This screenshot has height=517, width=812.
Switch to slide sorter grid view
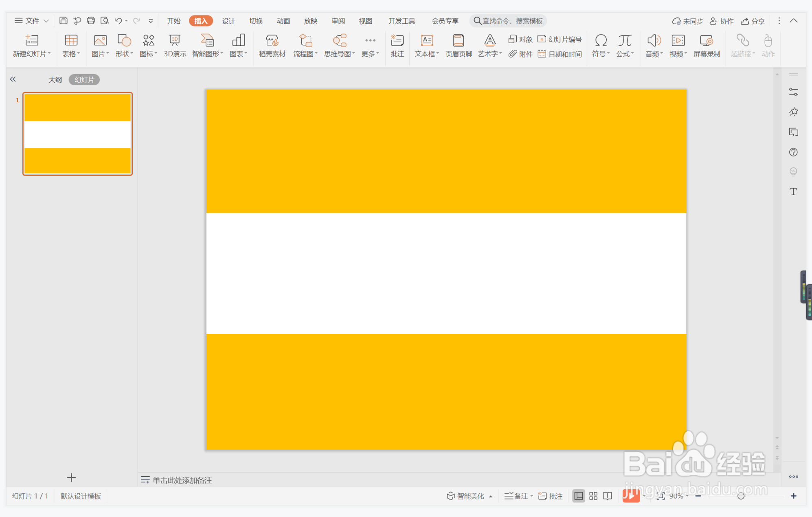[x=593, y=496]
